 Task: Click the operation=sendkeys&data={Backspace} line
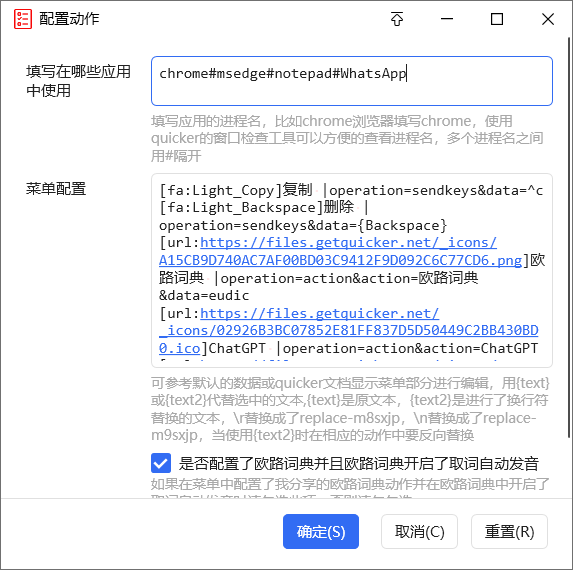[x=303, y=225]
